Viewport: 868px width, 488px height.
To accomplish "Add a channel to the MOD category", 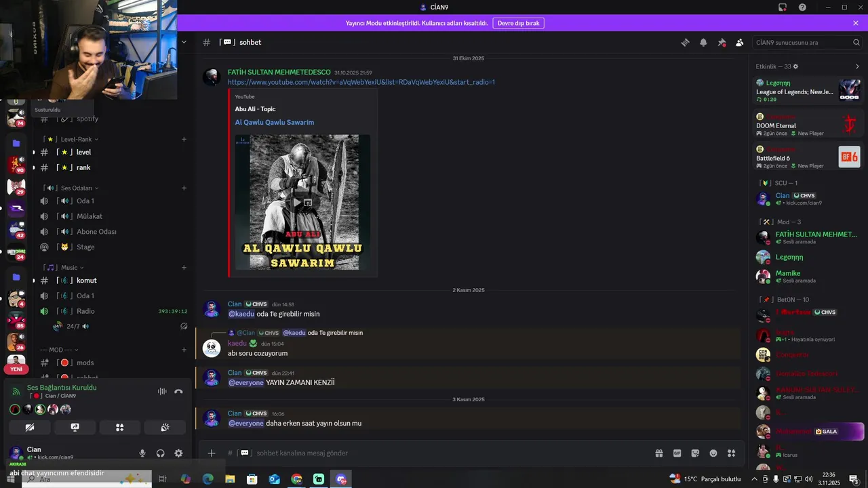I will [184, 350].
